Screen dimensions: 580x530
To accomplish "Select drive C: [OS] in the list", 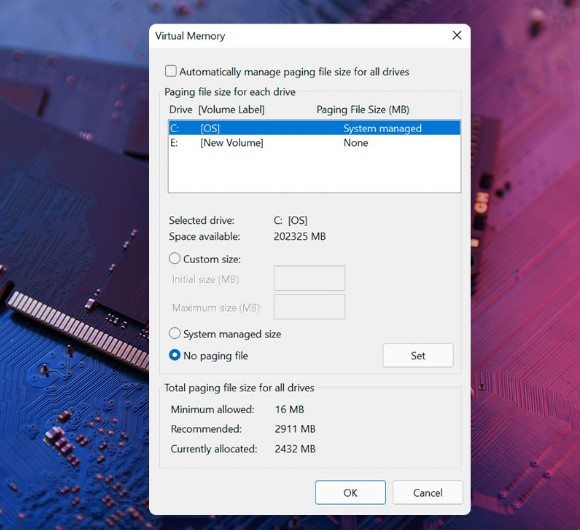I will click(x=314, y=128).
